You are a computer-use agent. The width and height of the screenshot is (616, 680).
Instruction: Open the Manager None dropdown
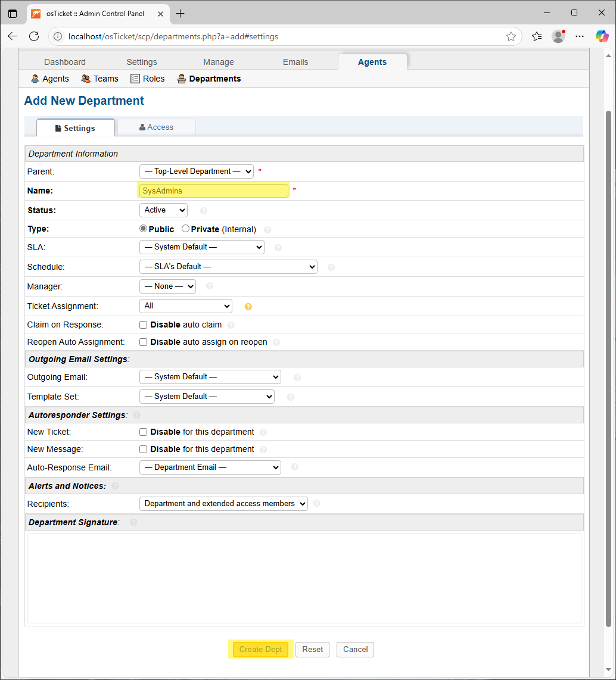click(x=167, y=286)
